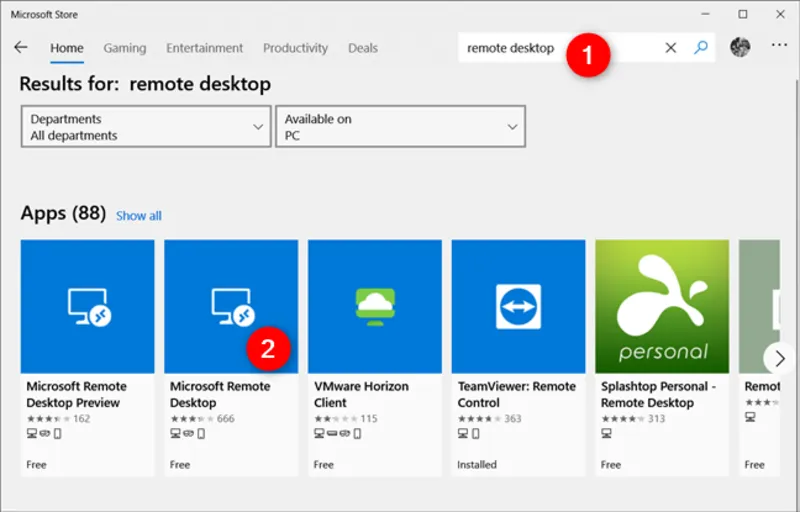Click the PC device icon under Splashtop

[606, 433]
